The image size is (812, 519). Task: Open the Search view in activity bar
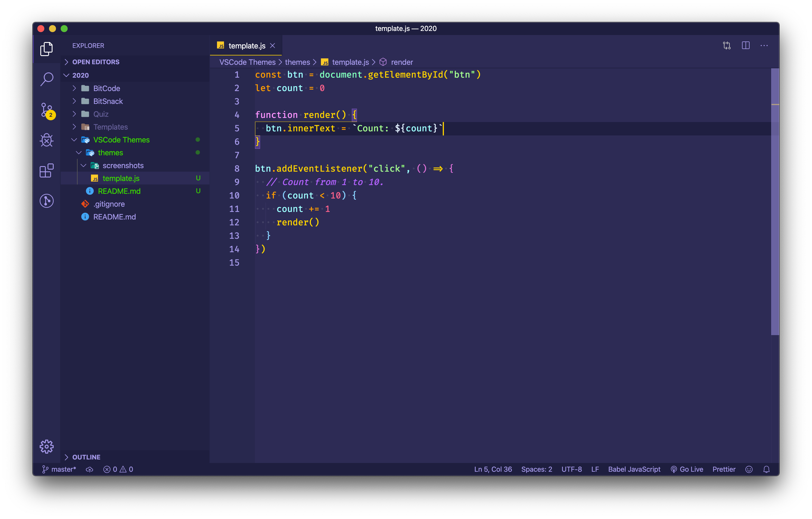[x=47, y=79]
